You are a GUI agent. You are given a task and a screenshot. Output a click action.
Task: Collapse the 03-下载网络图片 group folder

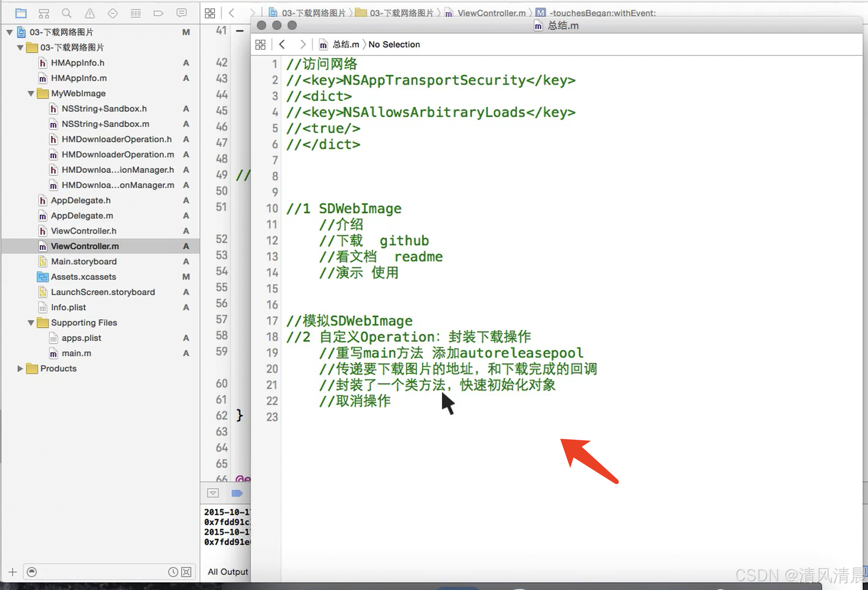pos(20,48)
